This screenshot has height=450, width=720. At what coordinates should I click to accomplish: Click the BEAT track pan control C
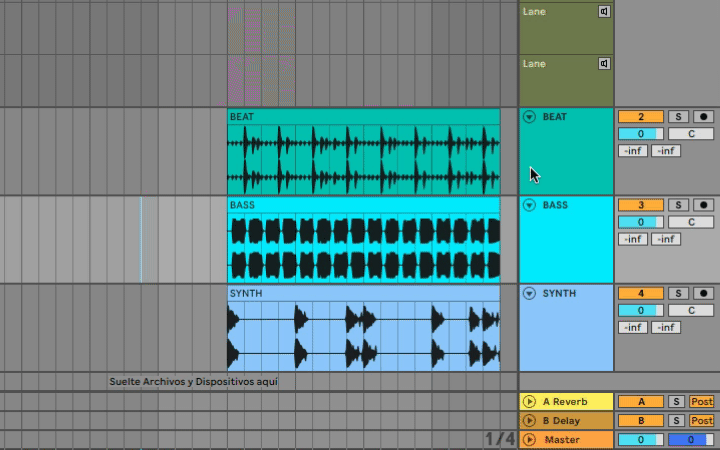(x=690, y=134)
